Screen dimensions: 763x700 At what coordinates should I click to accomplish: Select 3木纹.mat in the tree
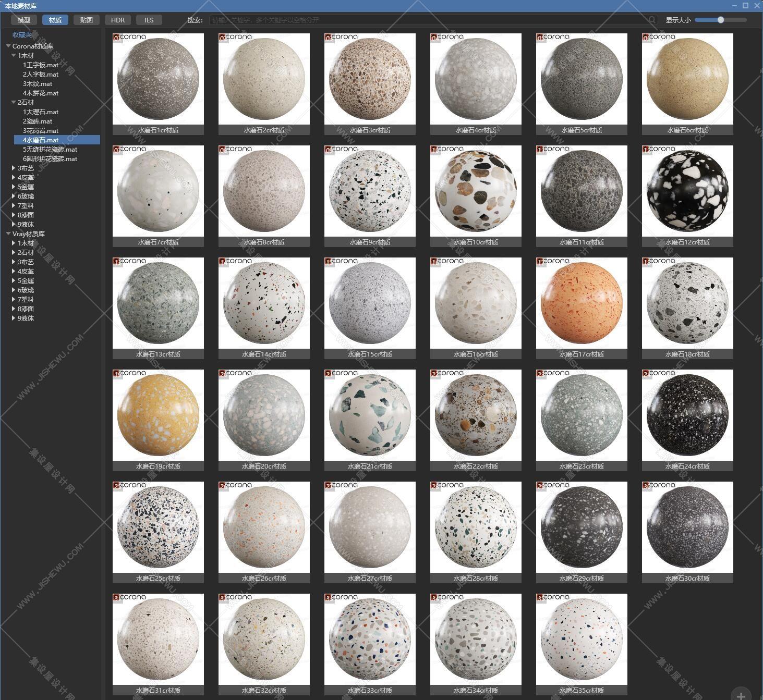(38, 84)
